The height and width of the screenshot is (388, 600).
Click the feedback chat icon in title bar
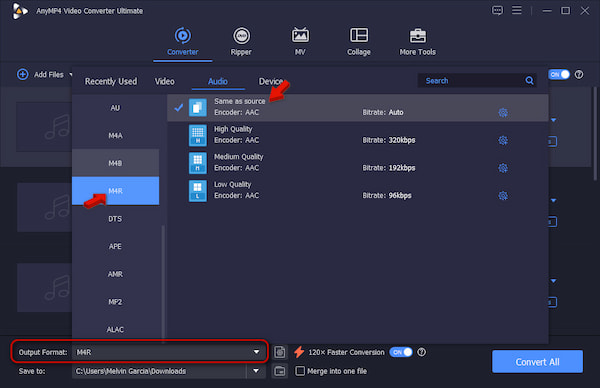coord(497,10)
